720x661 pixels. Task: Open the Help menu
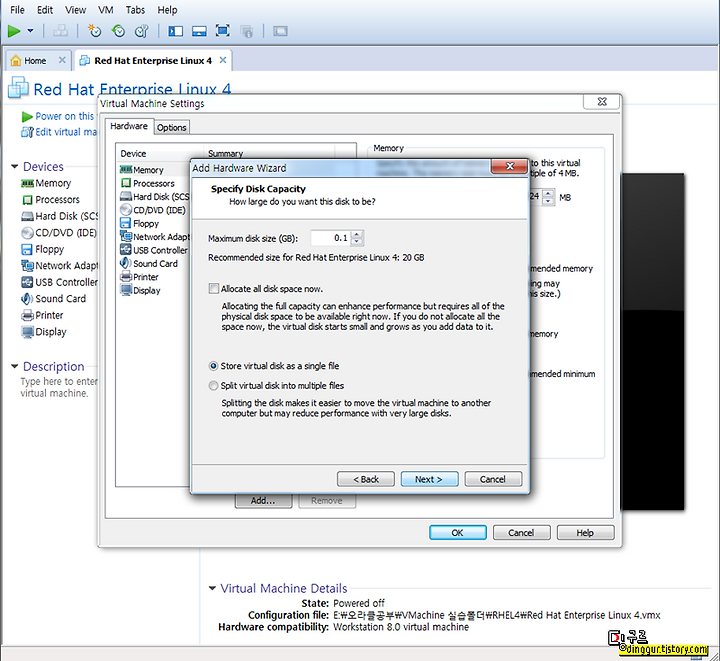167,10
